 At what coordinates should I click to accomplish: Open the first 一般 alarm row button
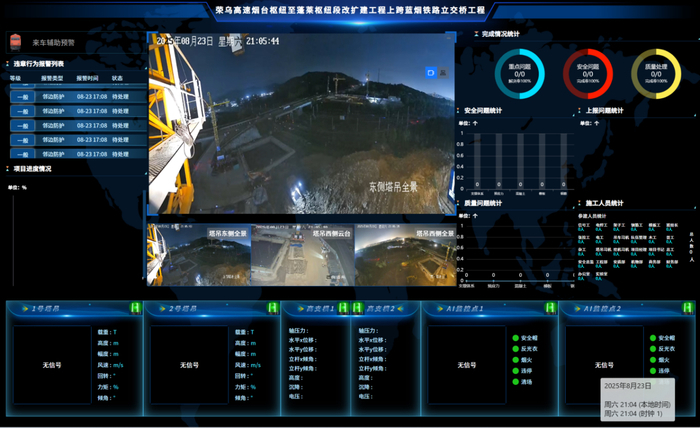point(23,97)
